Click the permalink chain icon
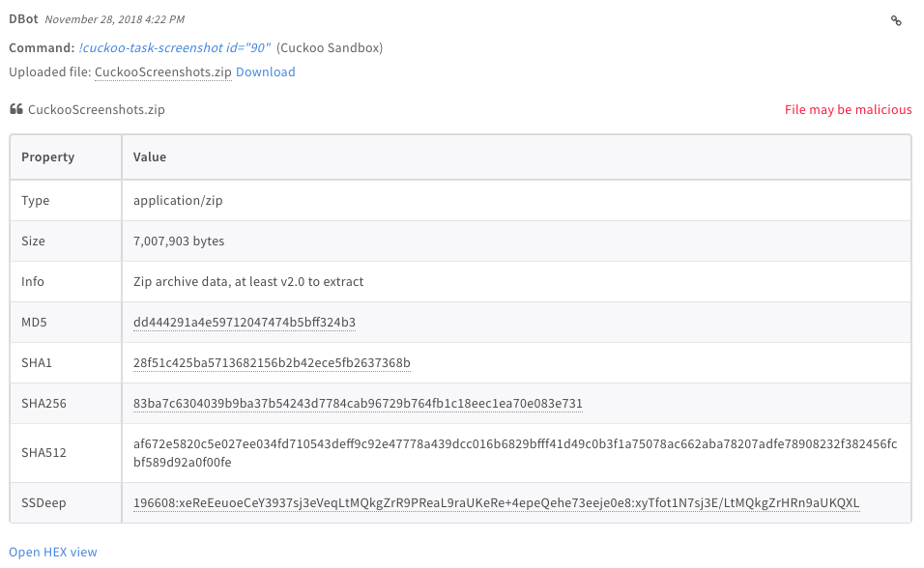Screen dimensions: 924x568 click(896, 20)
